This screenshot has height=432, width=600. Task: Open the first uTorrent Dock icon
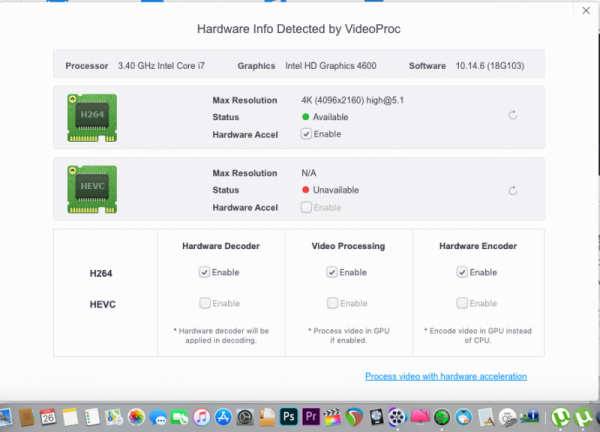[x=561, y=417]
